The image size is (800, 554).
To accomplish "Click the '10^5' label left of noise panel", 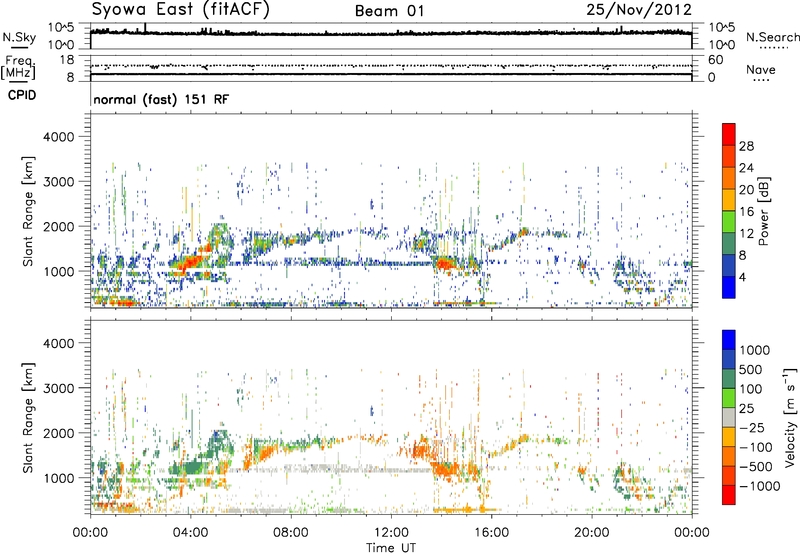I will coord(61,28).
